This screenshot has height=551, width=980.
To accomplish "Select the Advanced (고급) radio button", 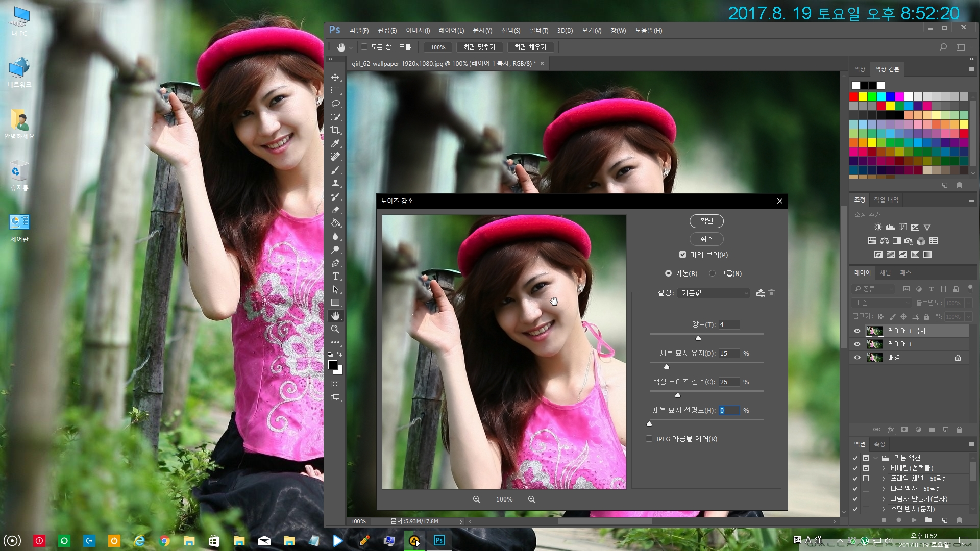I will 712,273.
